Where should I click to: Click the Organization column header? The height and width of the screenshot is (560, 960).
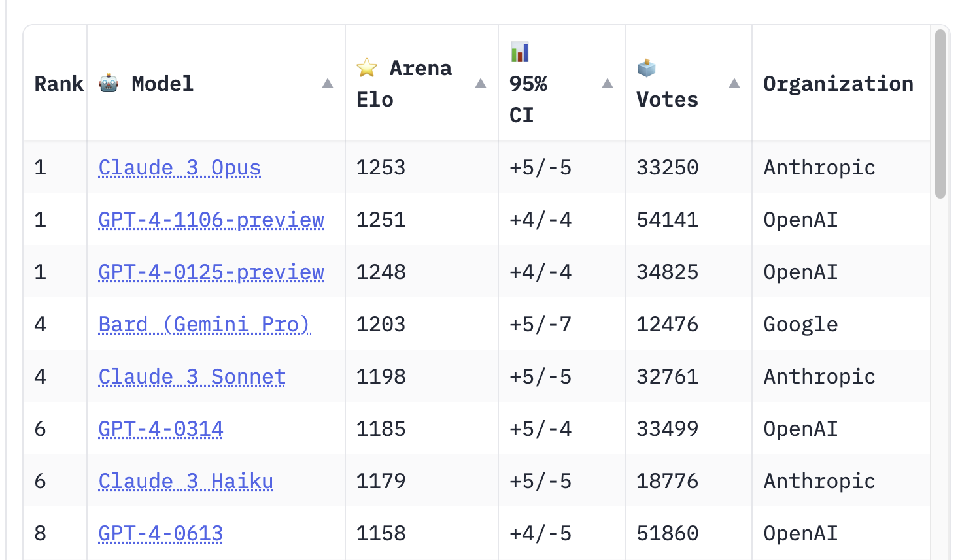pos(838,84)
